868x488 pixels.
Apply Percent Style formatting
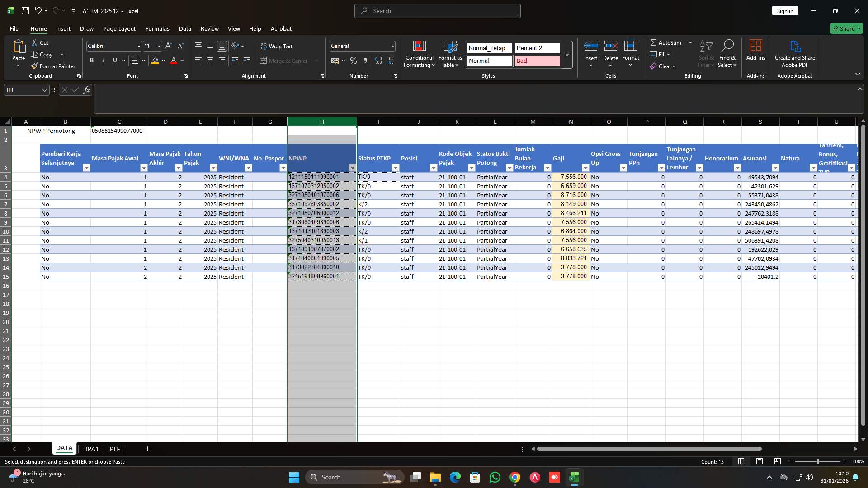pos(354,61)
